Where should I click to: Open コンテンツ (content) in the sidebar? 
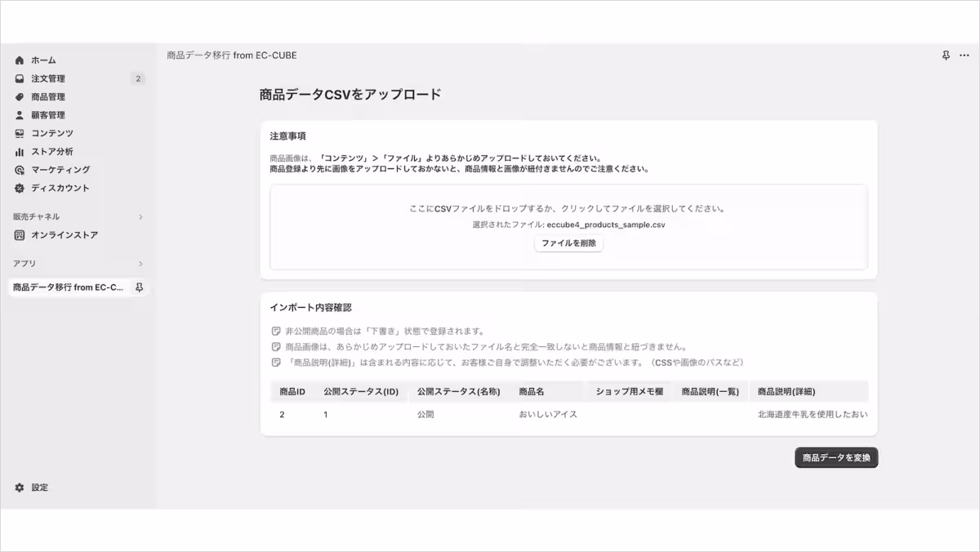pyautogui.click(x=49, y=133)
